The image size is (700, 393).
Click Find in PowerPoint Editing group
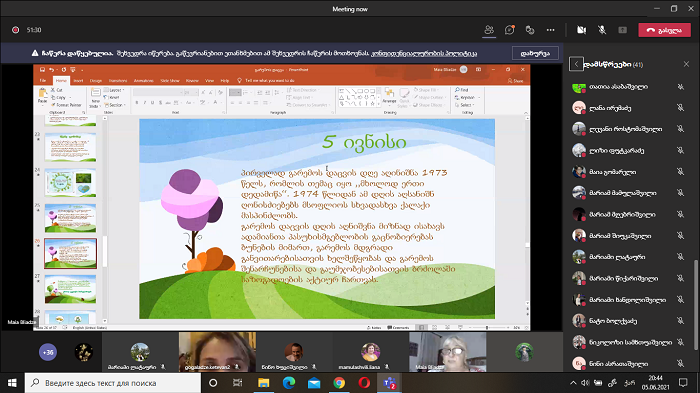coord(462,90)
